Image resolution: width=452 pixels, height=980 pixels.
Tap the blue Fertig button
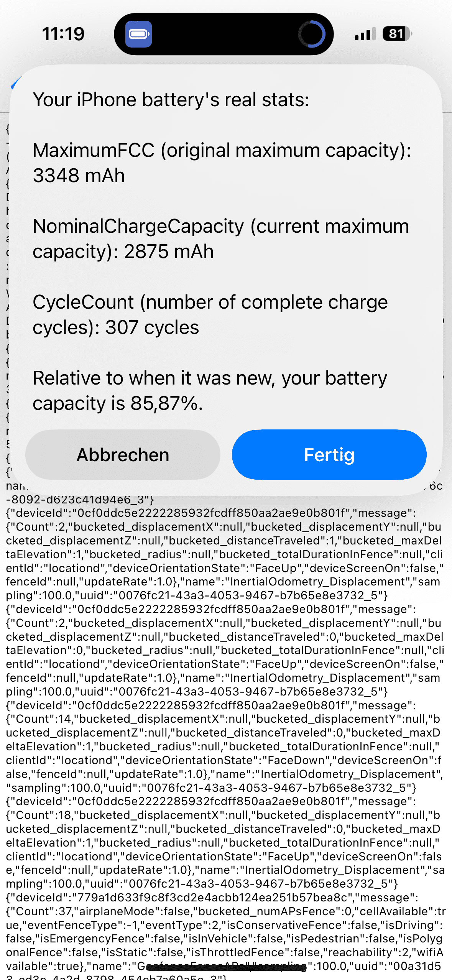coord(329,455)
